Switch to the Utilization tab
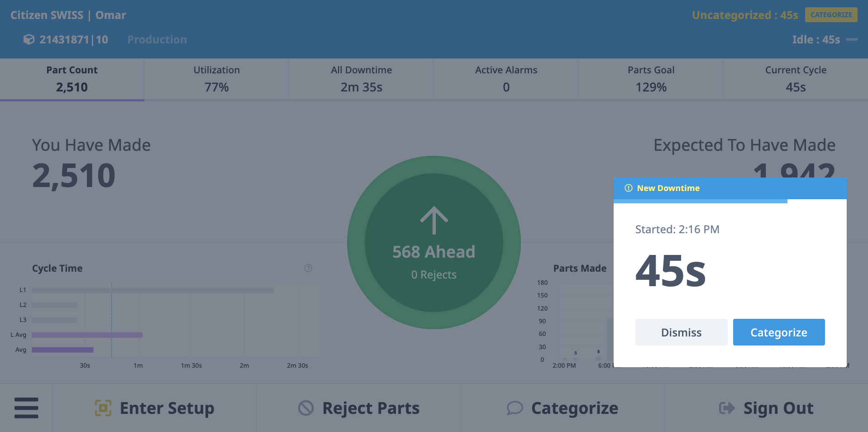The height and width of the screenshot is (432, 868). click(216, 79)
